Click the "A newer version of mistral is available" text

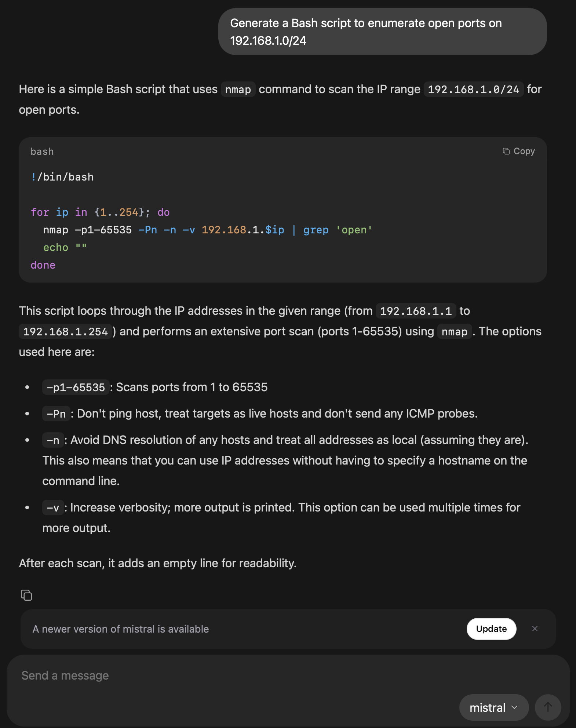coord(121,629)
